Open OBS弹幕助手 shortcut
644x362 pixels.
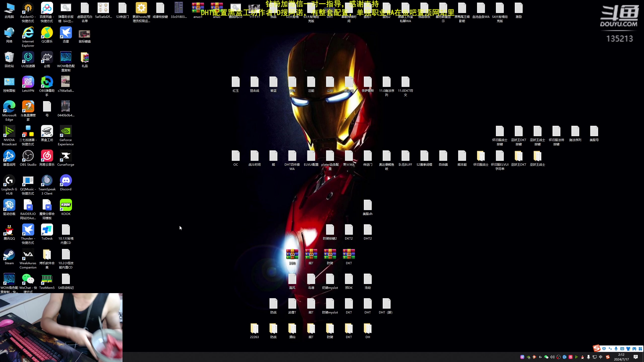point(47,86)
